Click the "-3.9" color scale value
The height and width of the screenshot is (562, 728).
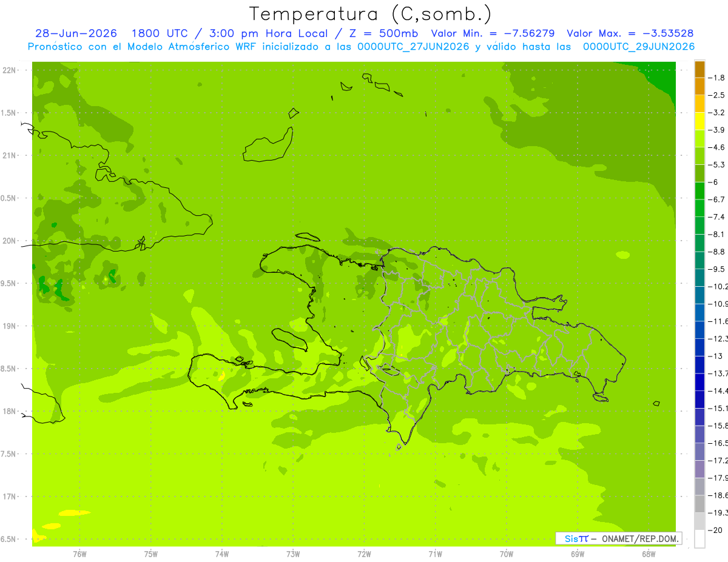point(717,130)
